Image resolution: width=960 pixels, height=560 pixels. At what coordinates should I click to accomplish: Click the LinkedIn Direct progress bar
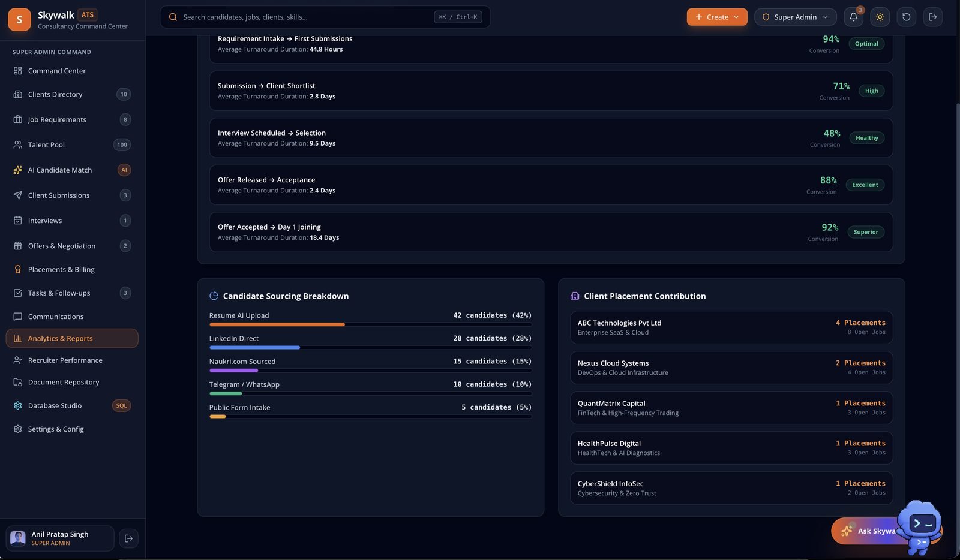coord(370,348)
